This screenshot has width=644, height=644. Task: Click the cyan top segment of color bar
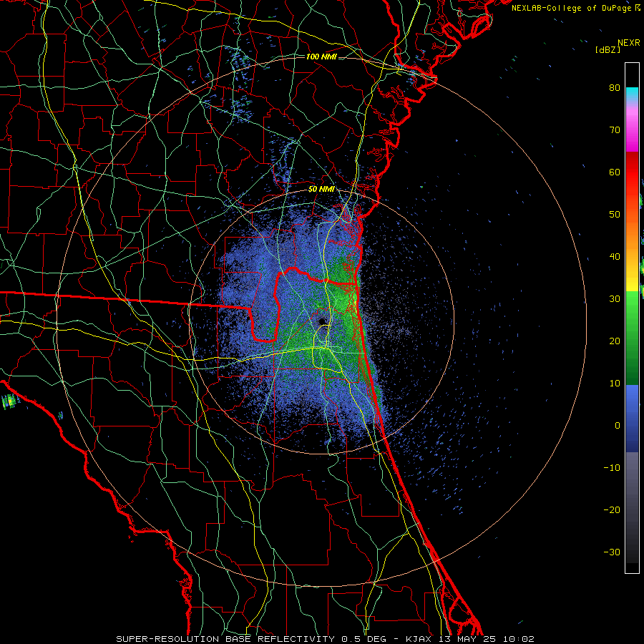(x=632, y=94)
